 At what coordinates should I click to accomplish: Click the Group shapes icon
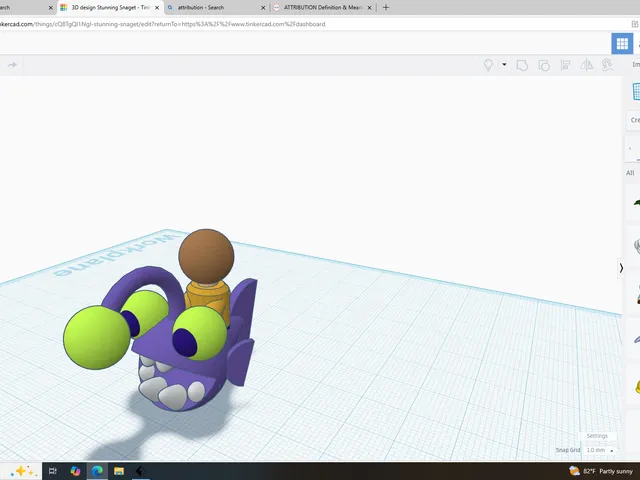point(522,65)
